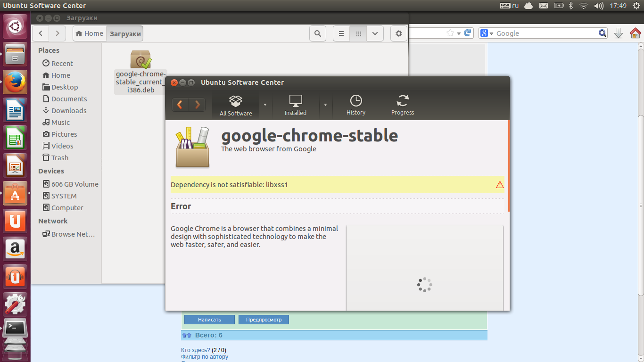The height and width of the screenshot is (362, 644).
Task: Select the google-chrome-stable deb file
Action: [140, 71]
